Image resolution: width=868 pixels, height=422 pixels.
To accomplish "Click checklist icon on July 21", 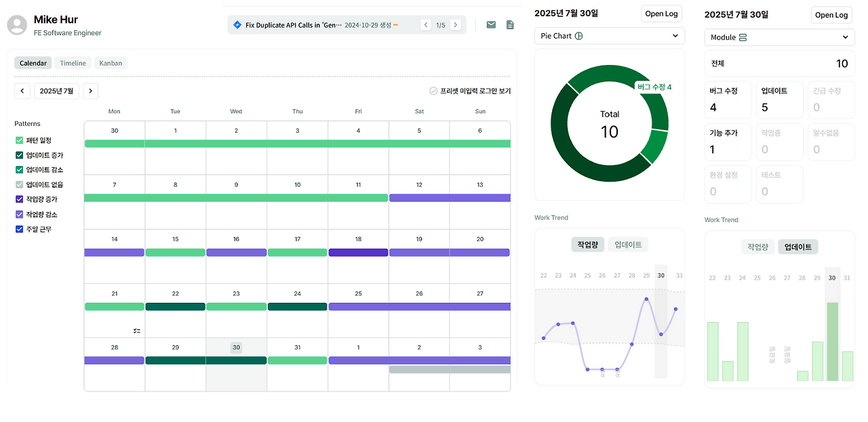I will 137,331.
